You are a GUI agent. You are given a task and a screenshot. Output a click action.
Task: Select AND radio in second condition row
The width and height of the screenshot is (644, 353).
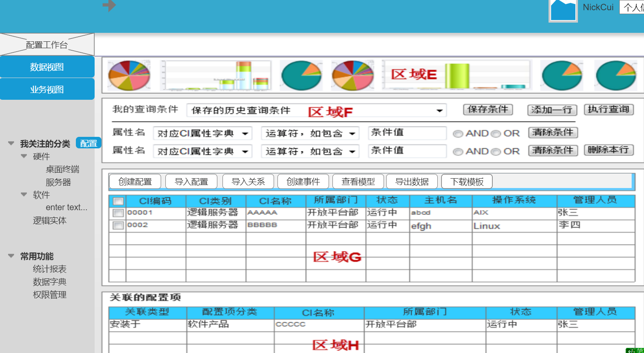point(458,152)
